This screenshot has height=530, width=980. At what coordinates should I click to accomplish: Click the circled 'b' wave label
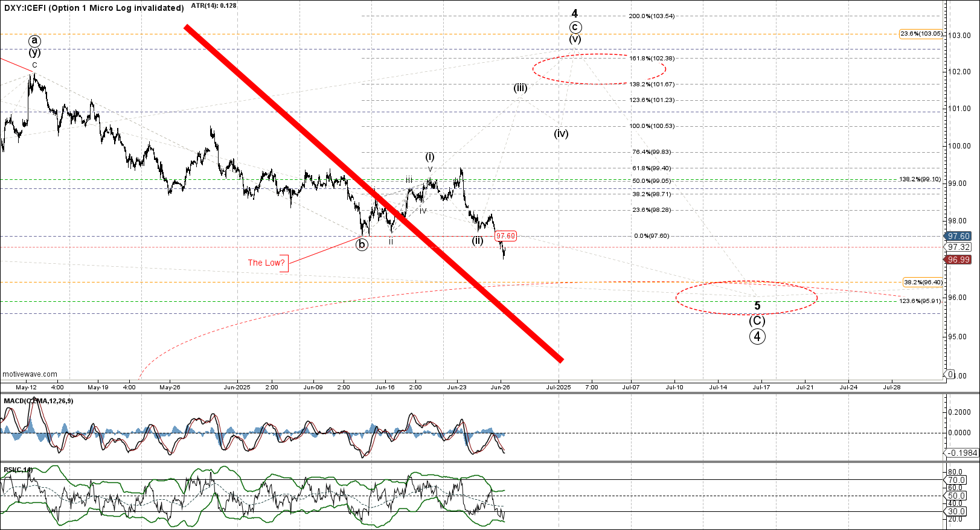[361, 244]
